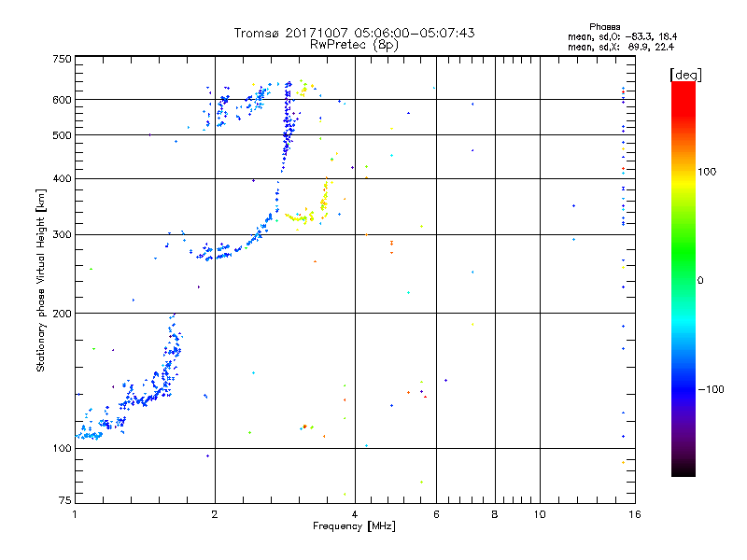Click x-axis tick label '16'
This screenshot has height=560, width=747.
(x=635, y=514)
